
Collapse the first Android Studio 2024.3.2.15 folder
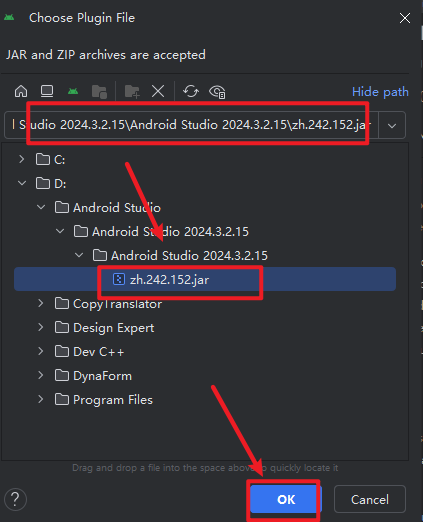point(60,231)
